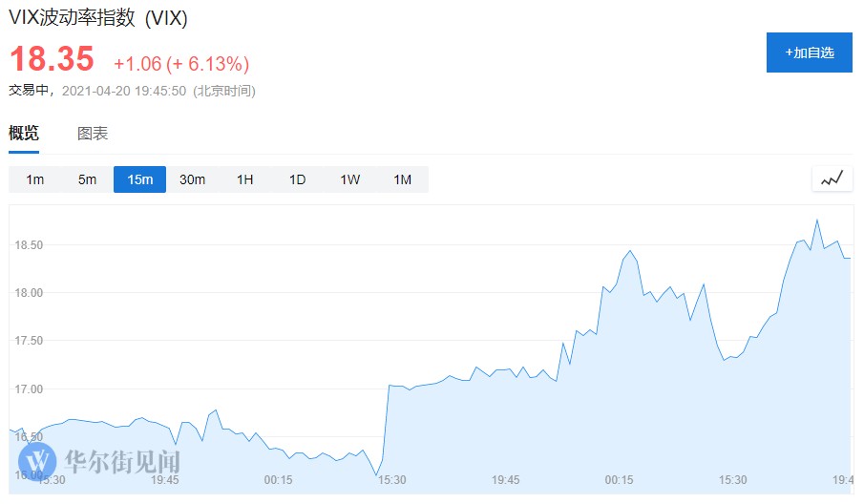Screen dimensions: 864x504
Task: Click the 18.35 current price
Action: tap(52, 59)
